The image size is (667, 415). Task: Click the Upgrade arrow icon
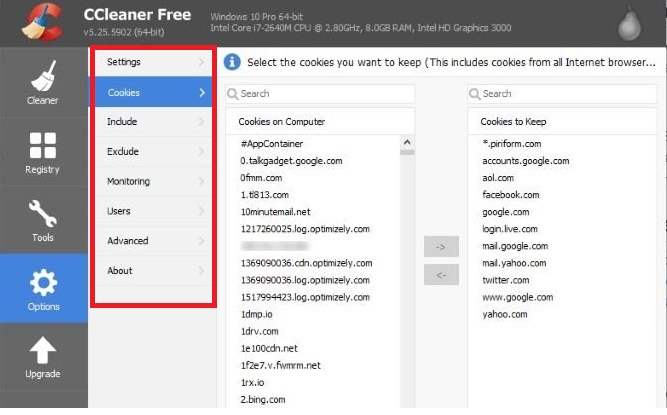coord(43,350)
